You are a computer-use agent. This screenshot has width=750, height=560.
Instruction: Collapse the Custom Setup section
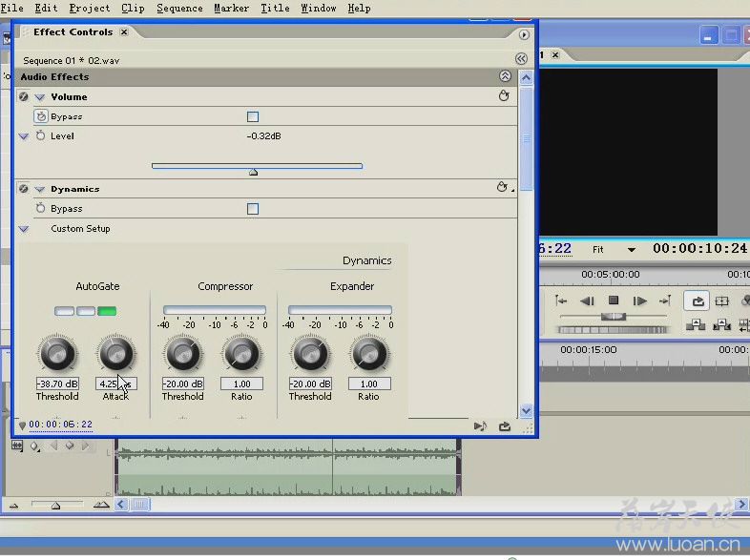tap(24, 229)
